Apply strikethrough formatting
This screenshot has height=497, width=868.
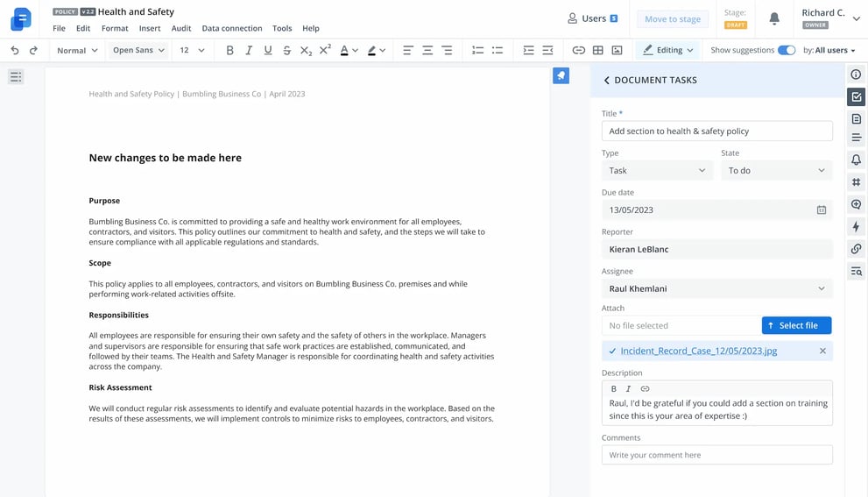click(x=286, y=51)
